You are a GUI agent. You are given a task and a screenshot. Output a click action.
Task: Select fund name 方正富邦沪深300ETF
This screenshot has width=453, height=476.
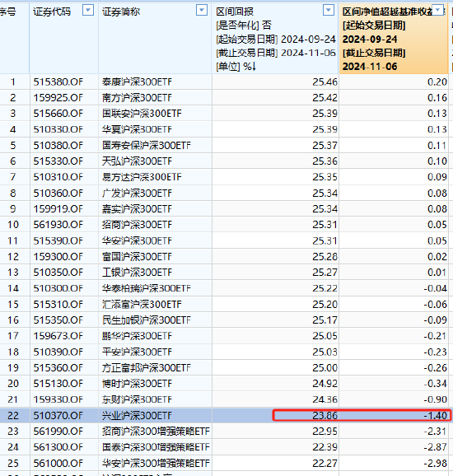pos(147,367)
